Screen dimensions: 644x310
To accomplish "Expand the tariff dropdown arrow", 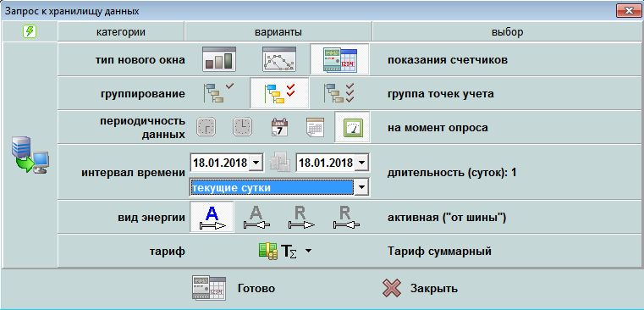I will click(x=308, y=251).
